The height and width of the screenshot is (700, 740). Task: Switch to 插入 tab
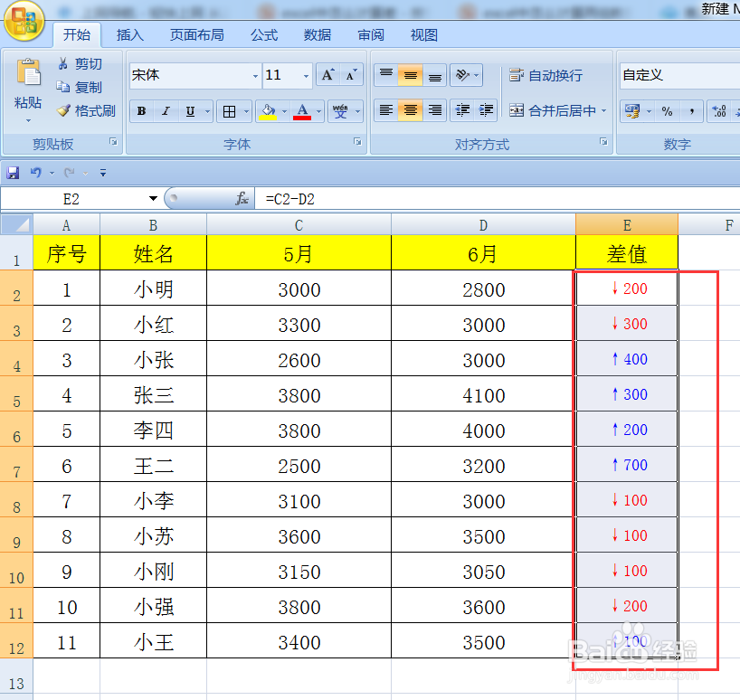[129, 35]
